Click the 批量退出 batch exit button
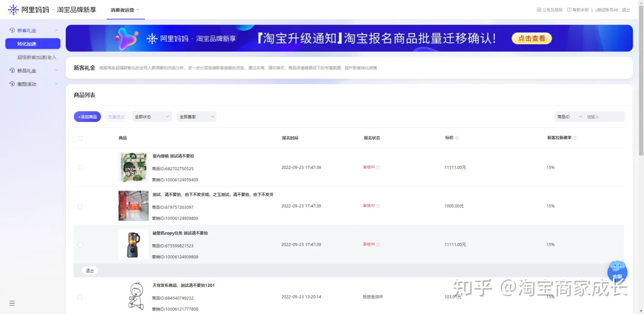The image size is (644, 314). [116, 117]
